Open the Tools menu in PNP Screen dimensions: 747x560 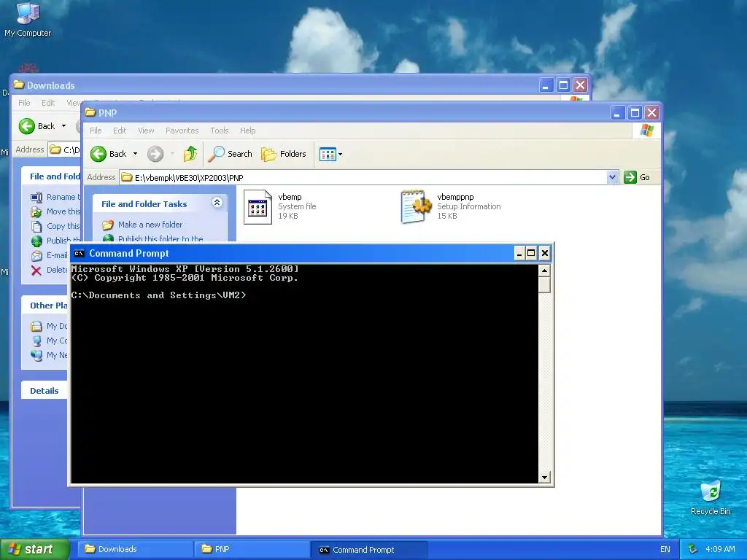tap(219, 131)
